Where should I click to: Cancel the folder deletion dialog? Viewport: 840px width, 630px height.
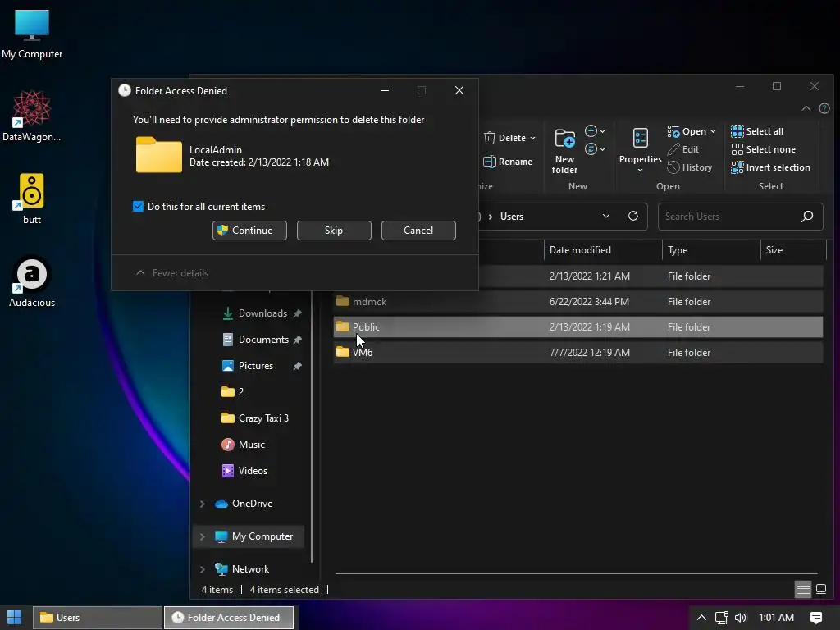[x=418, y=231]
